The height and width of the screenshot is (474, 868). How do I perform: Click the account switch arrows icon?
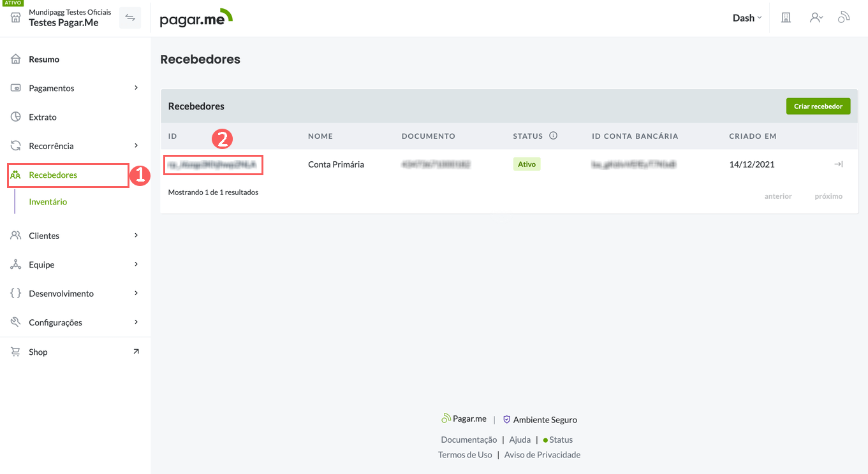[x=130, y=18]
